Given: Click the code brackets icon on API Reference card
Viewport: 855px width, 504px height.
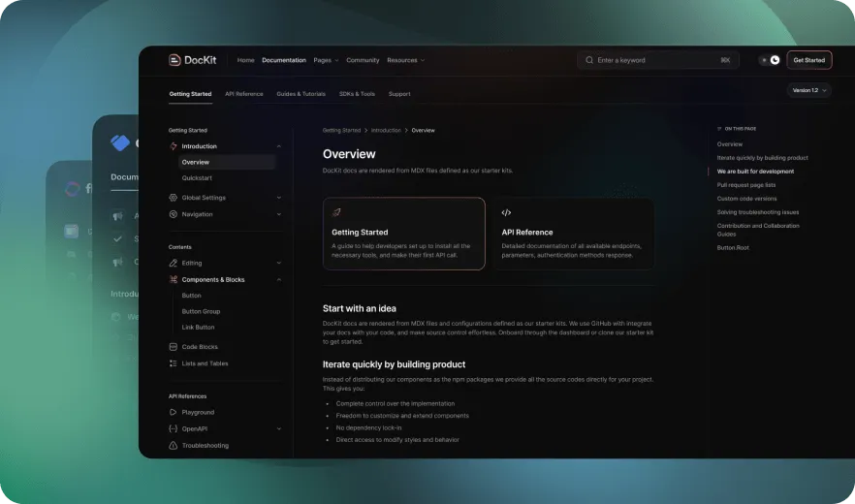Looking at the screenshot, I should (x=506, y=212).
